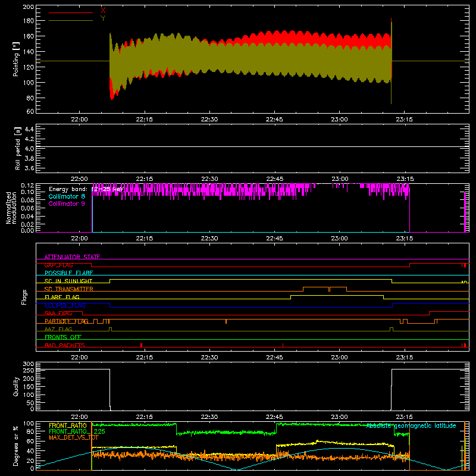Viewport: 476px width, 476px height.
Task: Click the 3.6 tick on Roll period axis
Action: (x=29, y=168)
